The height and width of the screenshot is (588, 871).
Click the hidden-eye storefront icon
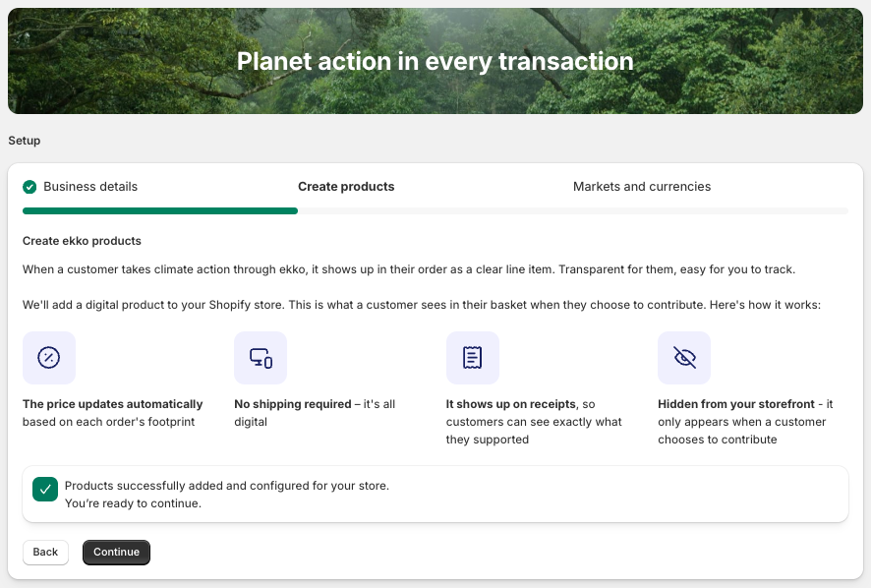click(x=684, y=357)
